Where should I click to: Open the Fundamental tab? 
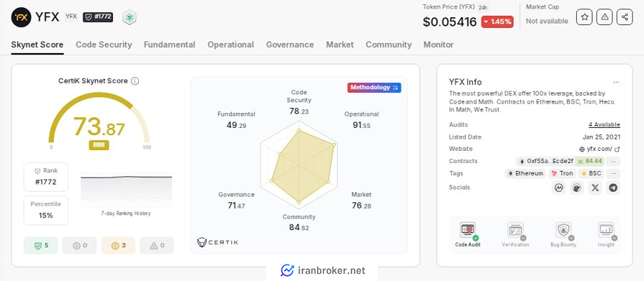(x=170, y=45)
